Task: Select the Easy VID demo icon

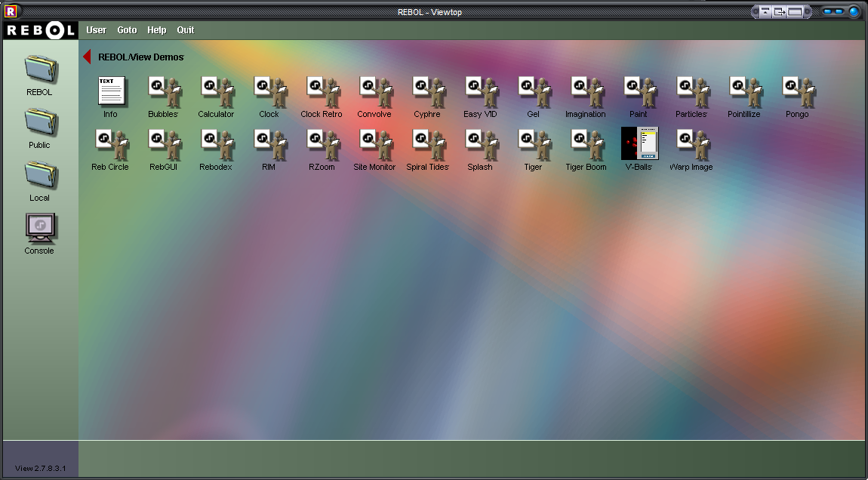Action: [x=481, y=91]
